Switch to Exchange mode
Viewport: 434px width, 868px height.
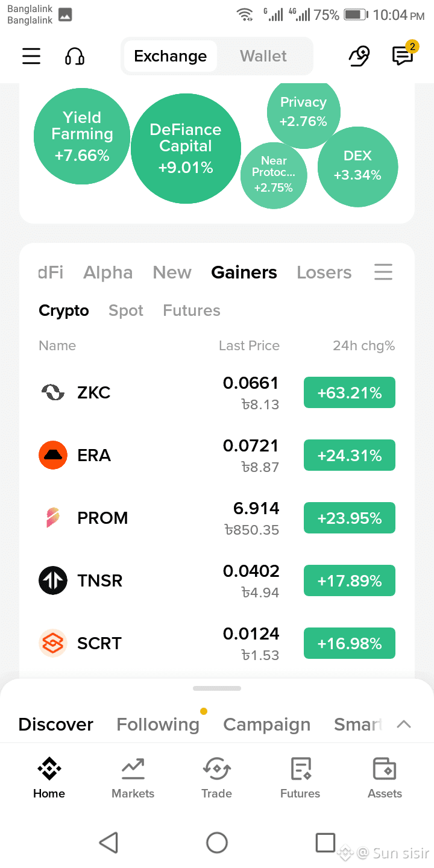[171, 56]
